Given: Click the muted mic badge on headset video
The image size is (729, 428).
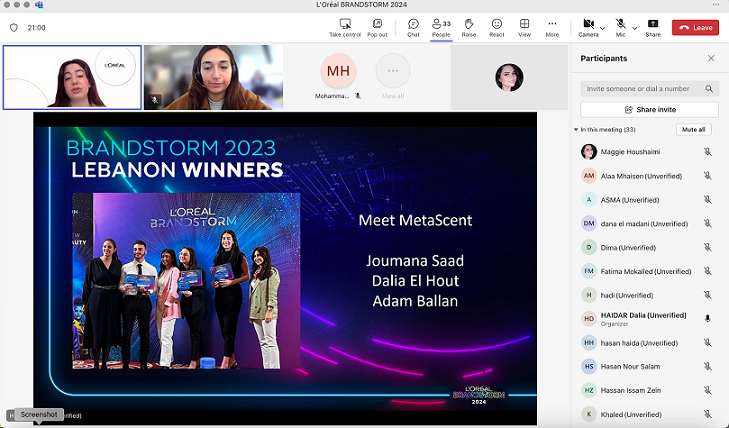Looking at the screenshot, I should click(155, 100).
